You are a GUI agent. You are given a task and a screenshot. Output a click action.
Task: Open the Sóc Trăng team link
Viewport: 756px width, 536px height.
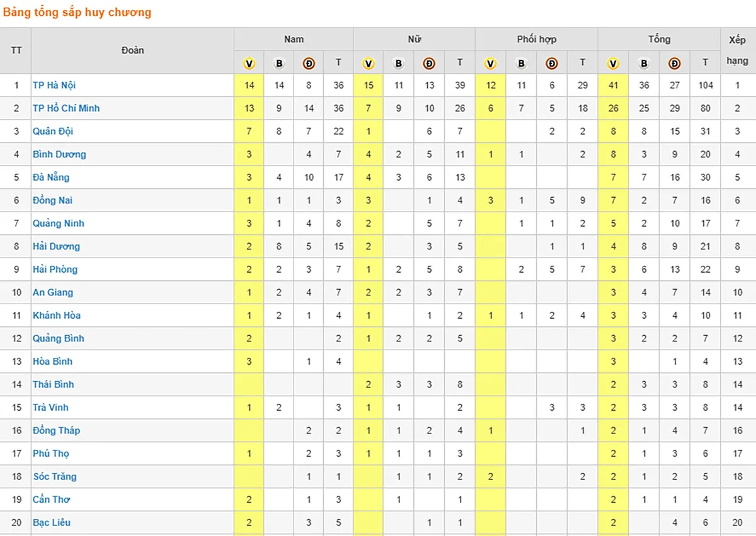[54, 477]
